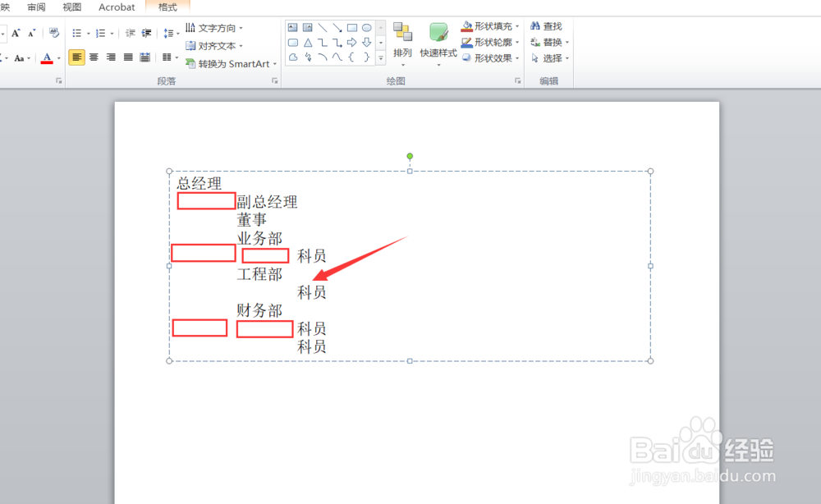Open the font group dialog launcher
The width and height of the screenshot is (821, 504).
(58, 81)
